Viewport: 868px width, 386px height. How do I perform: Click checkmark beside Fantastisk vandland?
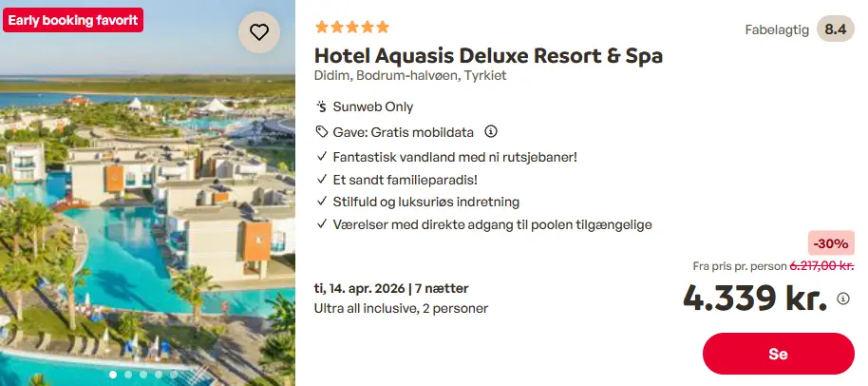point(322,156)
